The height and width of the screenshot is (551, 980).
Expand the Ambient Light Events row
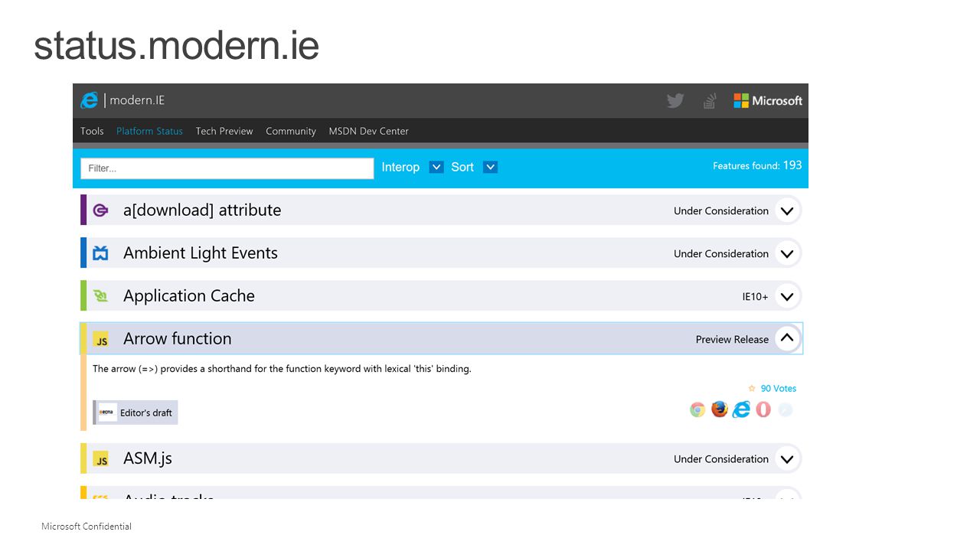[787, 253]
